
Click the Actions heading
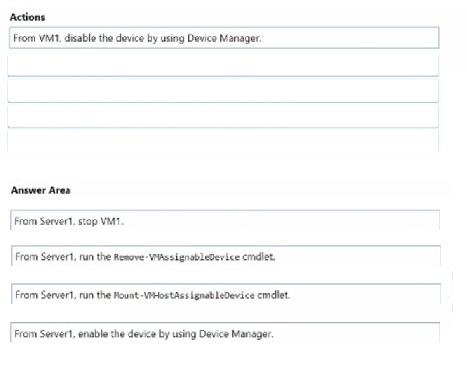point(27,17)
